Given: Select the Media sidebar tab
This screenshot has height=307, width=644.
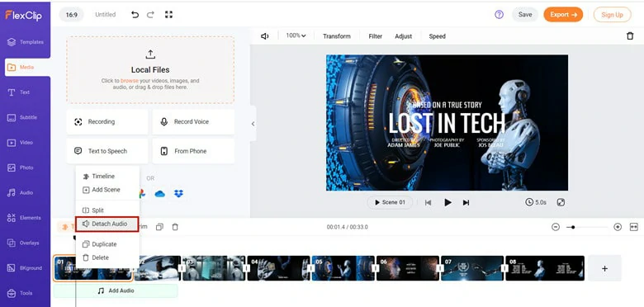Looking at the screenshot, I should click(x=27, y=68).
